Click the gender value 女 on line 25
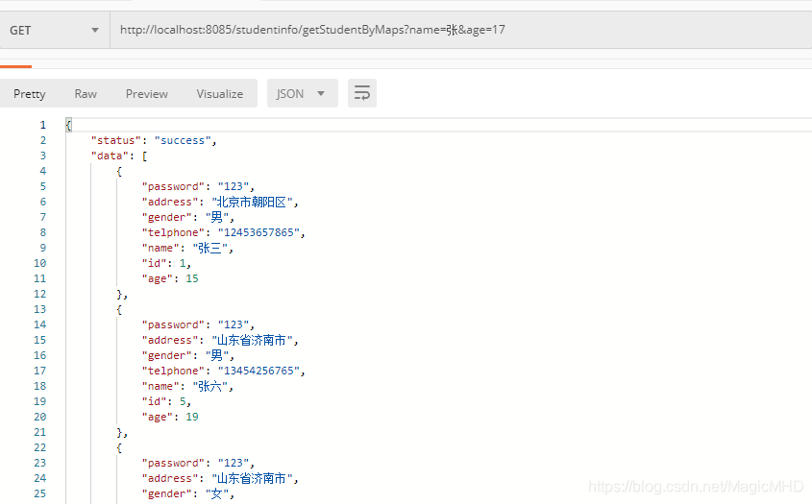This screenshot has height=504, width=812. (x=216, y=493)
